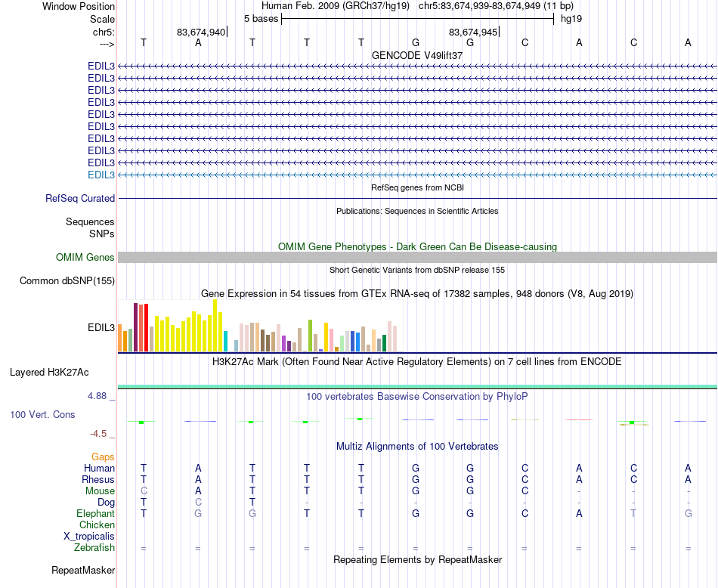This screenshot has width=718, height=588.
Task: Open the H3K27Ac Mark track title
Action: 417,362
